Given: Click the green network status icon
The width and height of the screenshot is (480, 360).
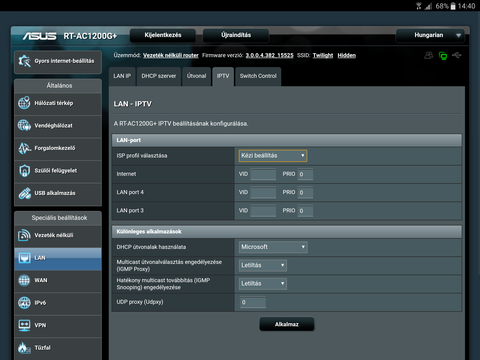Looking at the screenshot, I should [x=443, y=56].
